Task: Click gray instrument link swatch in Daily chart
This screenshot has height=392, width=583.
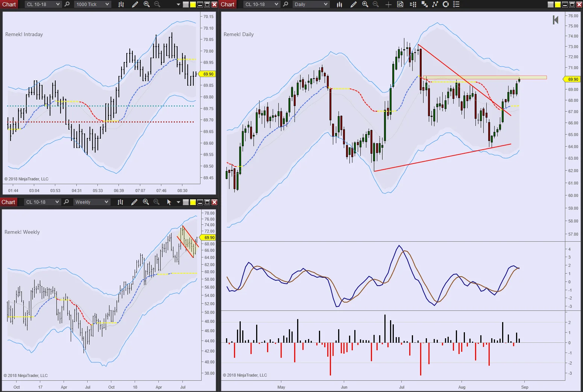Action: [551, 5]
